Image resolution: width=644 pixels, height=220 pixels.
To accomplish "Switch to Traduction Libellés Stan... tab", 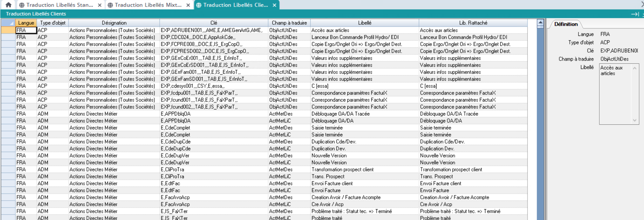I will click(x=60, y=5).
